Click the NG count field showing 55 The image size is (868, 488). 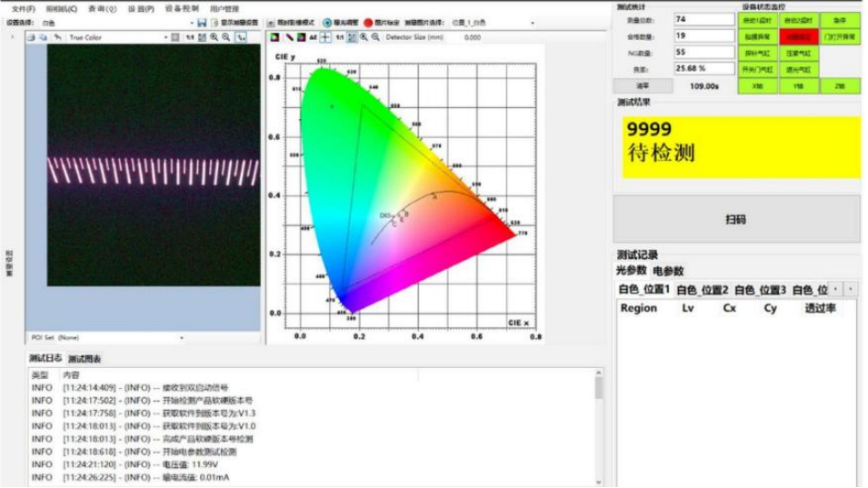tap(703, 52)
